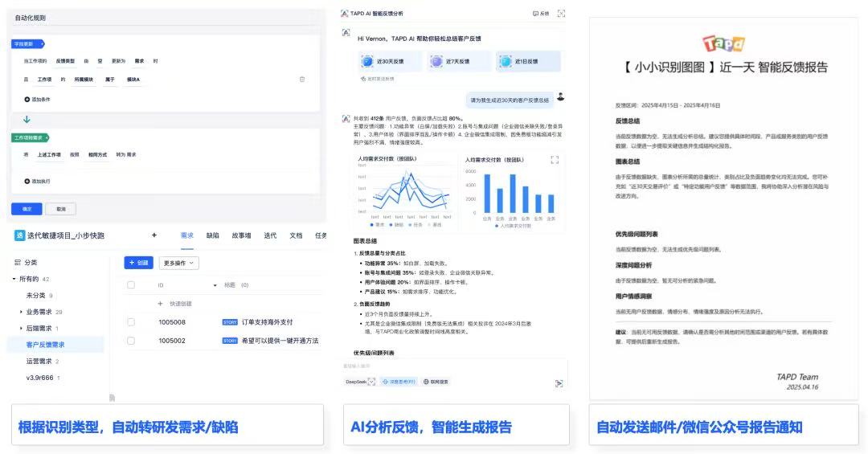
Task: Click the TAPD AI logo in panel header
Action: tap(344, 14)
